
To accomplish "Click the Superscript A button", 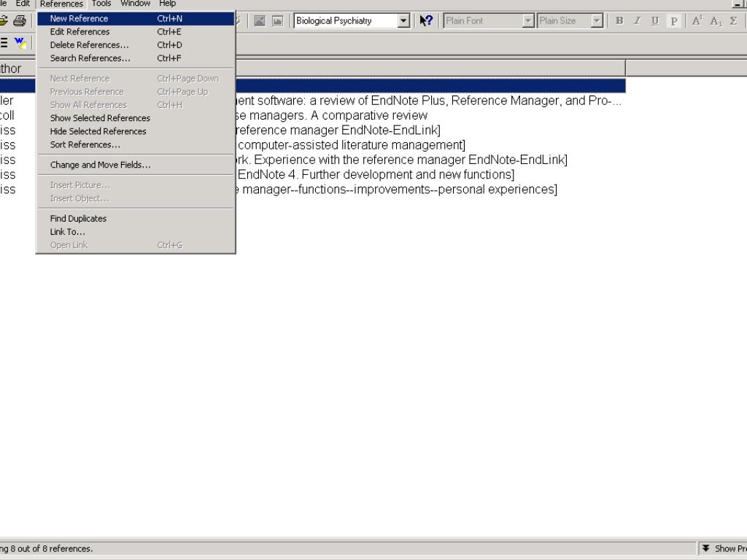I will tap(697, 20).
